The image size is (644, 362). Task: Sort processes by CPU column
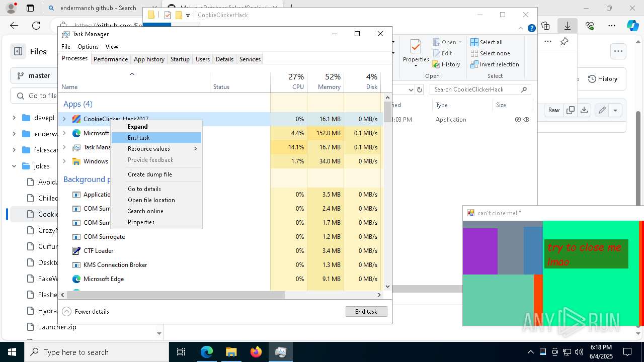(289, 82)
